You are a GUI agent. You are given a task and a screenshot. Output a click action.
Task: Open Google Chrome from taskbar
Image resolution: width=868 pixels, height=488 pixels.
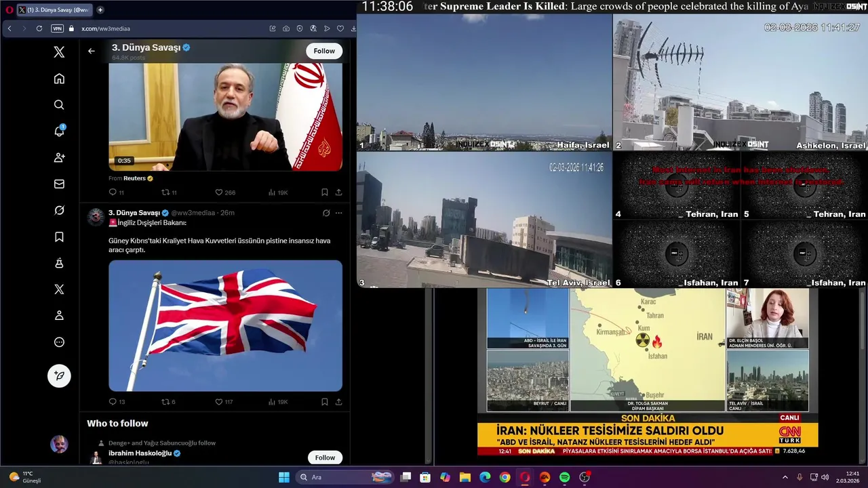505,477
